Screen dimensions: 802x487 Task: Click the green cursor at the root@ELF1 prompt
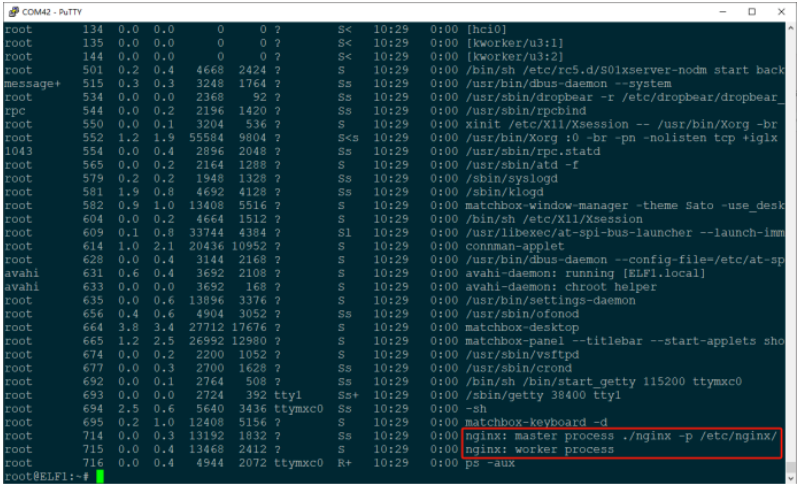tap(100, 476)
